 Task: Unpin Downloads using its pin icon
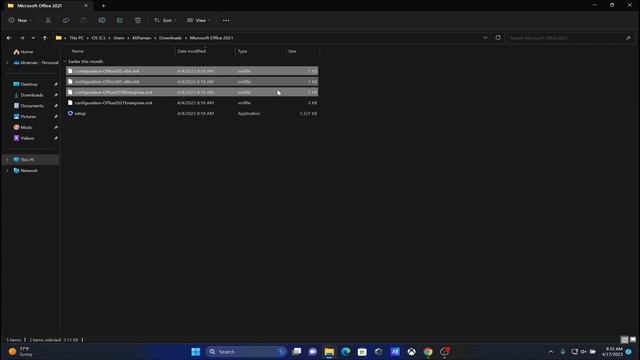[x=56, y=95]
